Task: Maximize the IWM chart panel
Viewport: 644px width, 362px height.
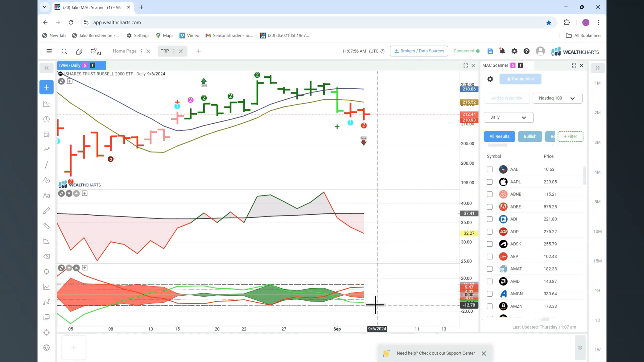Action: [466, 66]
